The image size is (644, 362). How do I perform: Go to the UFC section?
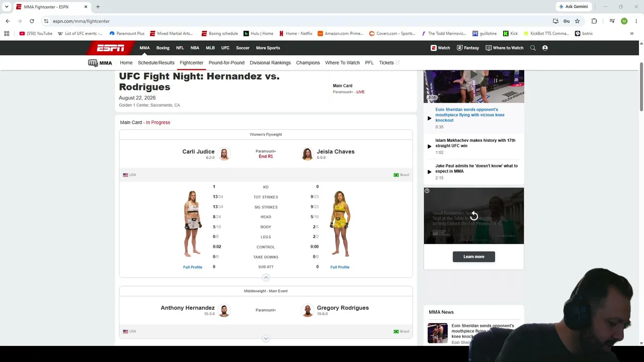click(225, 48)
